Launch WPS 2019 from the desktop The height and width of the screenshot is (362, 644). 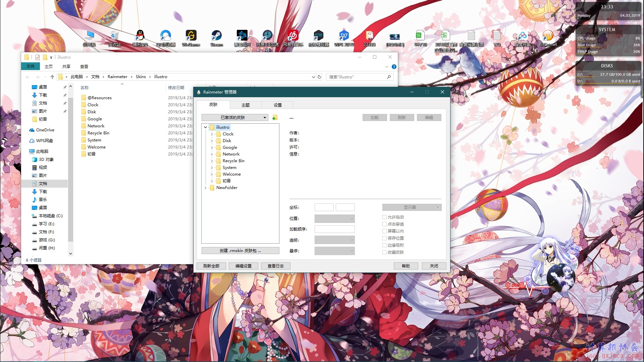point(344,38)
